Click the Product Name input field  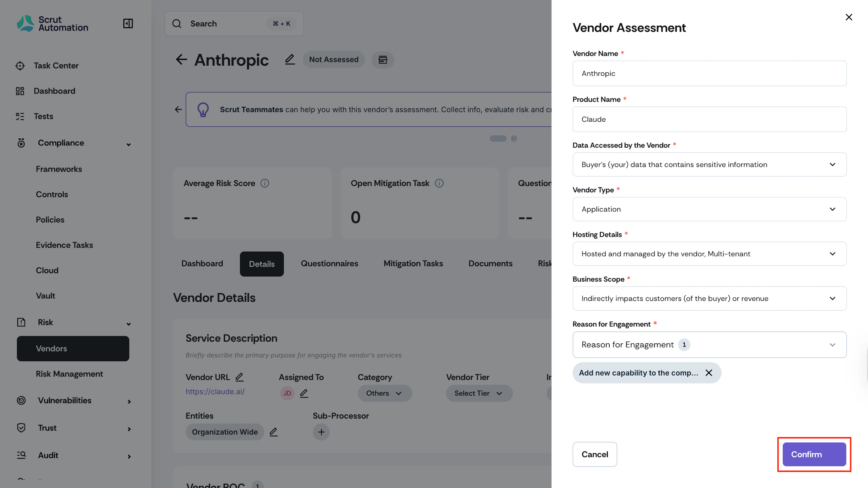pos(709,119)
